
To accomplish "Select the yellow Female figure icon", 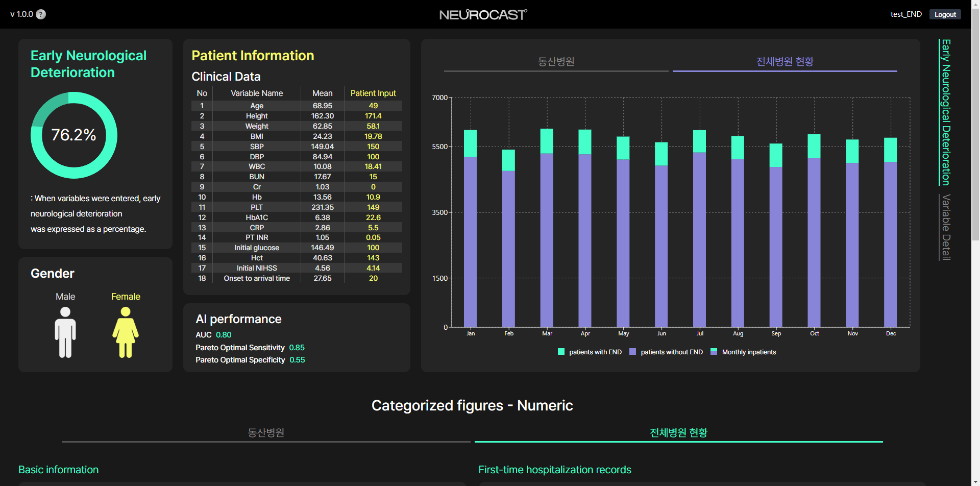I will 126,332.
